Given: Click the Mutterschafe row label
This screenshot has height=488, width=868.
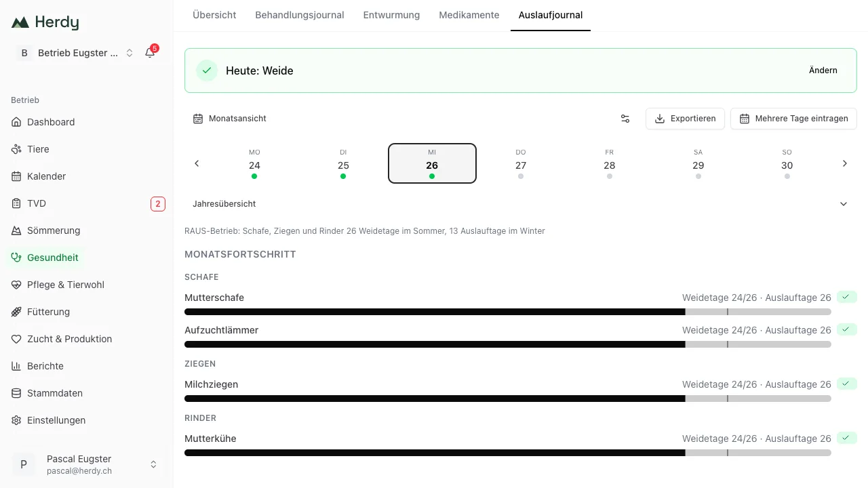Looking at the screenshot, I should pos(214,298).
